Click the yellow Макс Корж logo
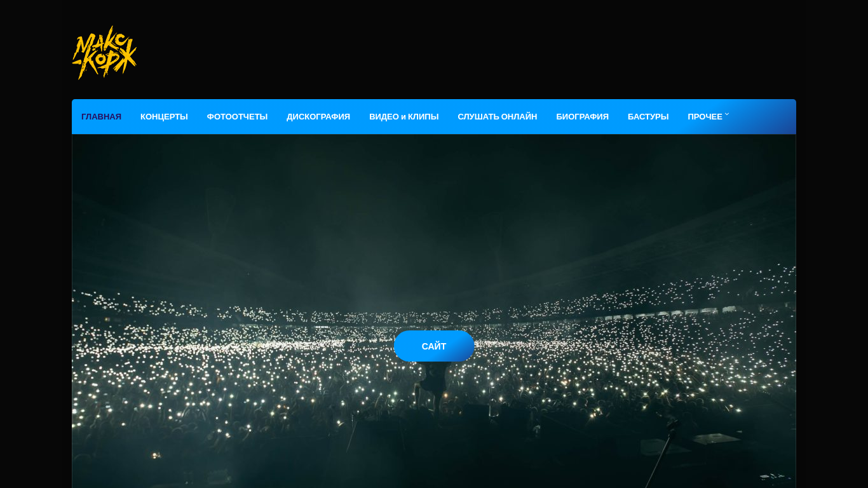The image size is (868, 488). (x=104, y=53)
